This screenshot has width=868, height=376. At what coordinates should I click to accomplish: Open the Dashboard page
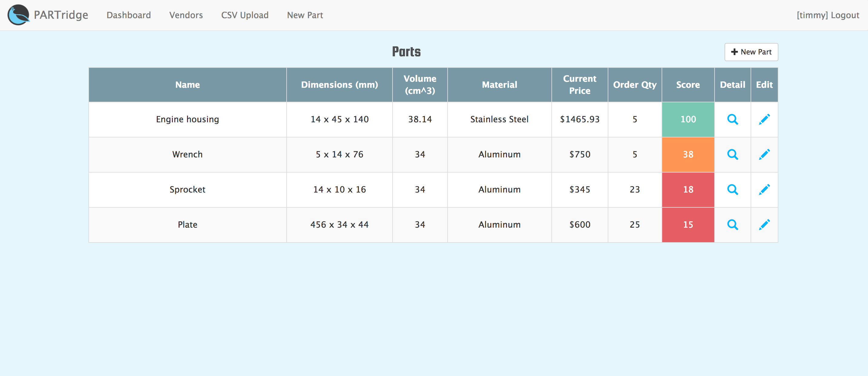pos(128,15)
